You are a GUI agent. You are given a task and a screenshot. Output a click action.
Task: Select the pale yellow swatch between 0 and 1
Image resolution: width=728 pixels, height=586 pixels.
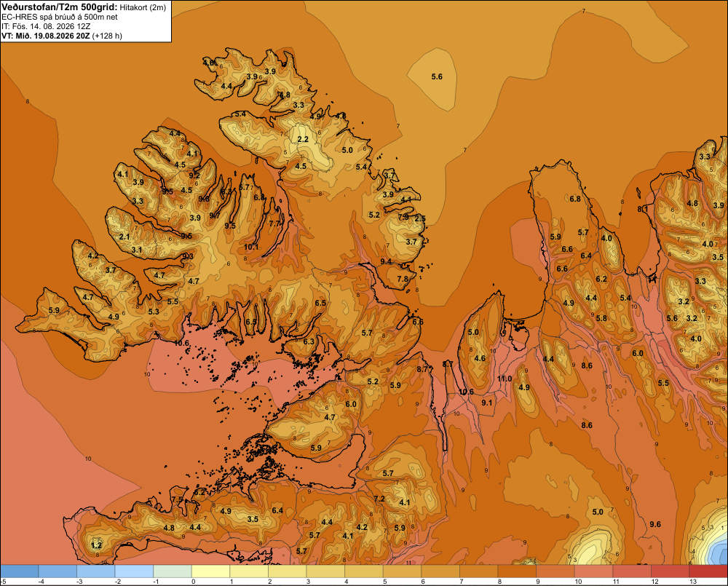pos(211,571)
